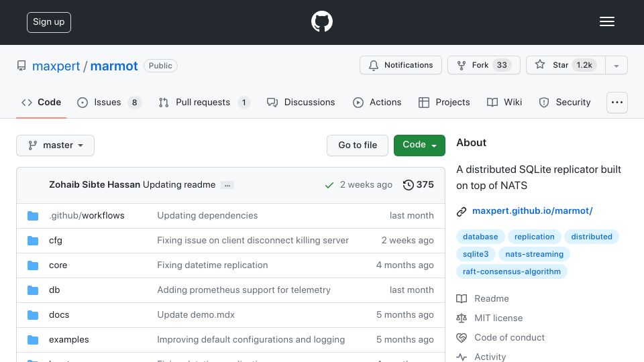
Task: Click the database topic tag
Action: (x=480, y=237)
